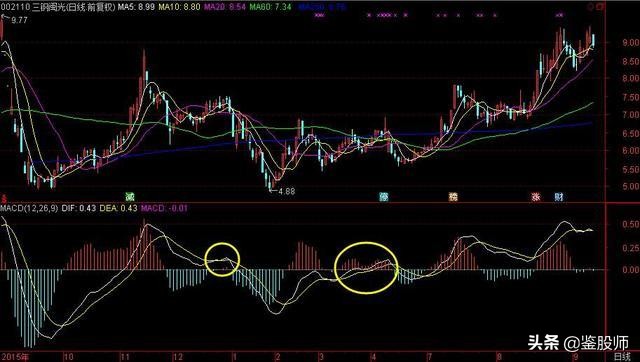640x362 pixels.
Task: Click the 9.00 price axis label
Action: (631, 42)
